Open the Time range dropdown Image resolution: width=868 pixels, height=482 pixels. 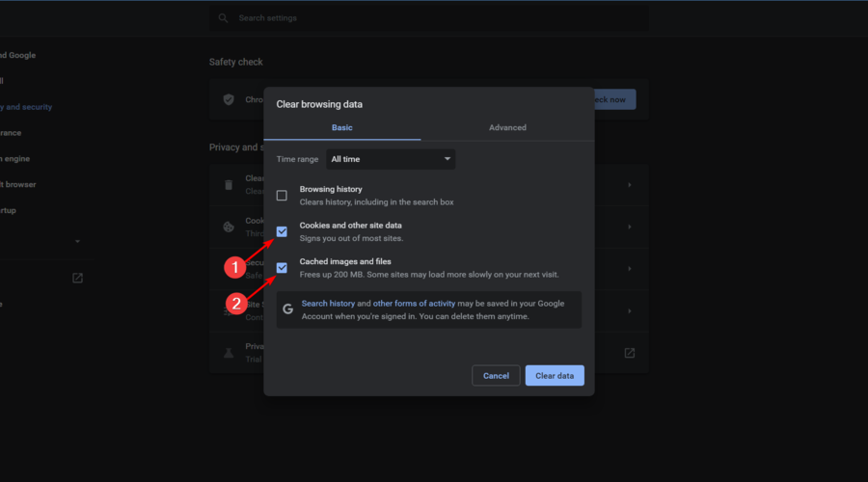[391, 159]
